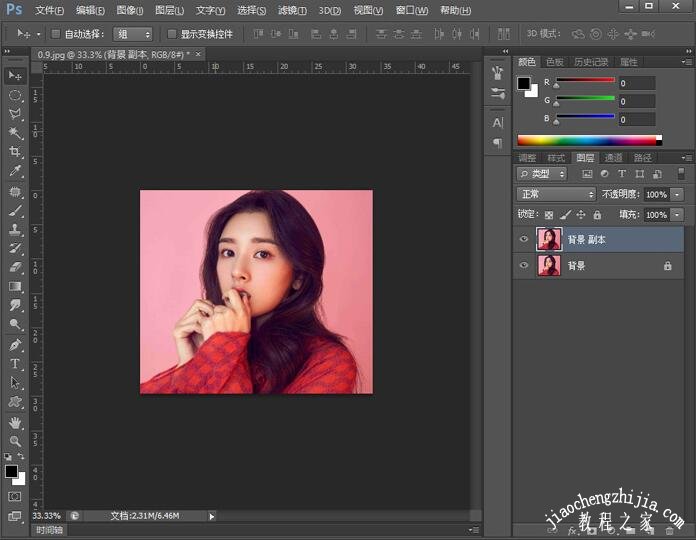696x540 pixels.
Task: Select the Crop tool
Action: click(x=15, y=152)
